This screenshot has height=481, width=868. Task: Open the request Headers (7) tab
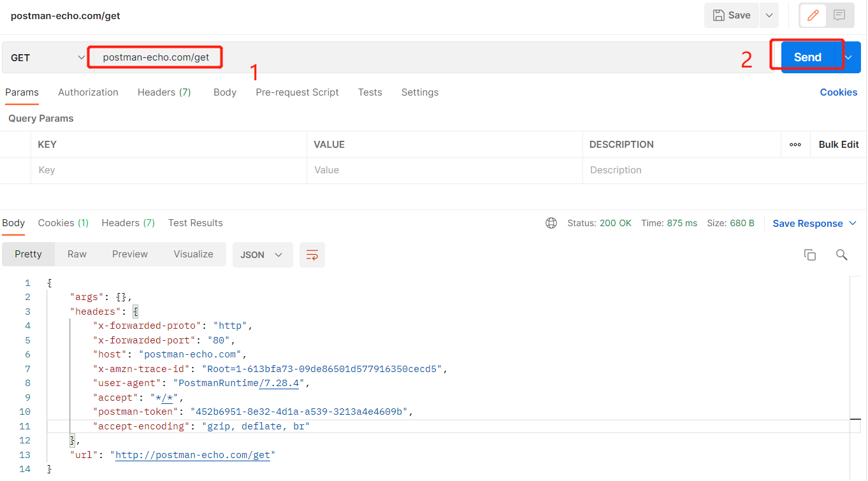164,92
